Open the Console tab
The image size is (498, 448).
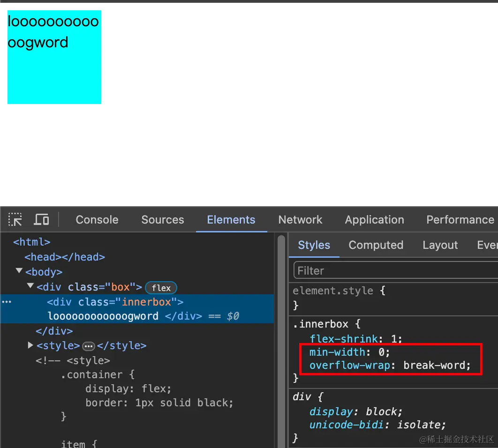[x=97, y=220]
